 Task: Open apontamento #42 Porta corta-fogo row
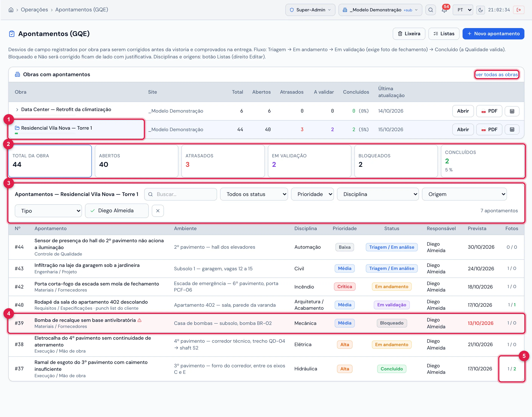tap(266, 287)
